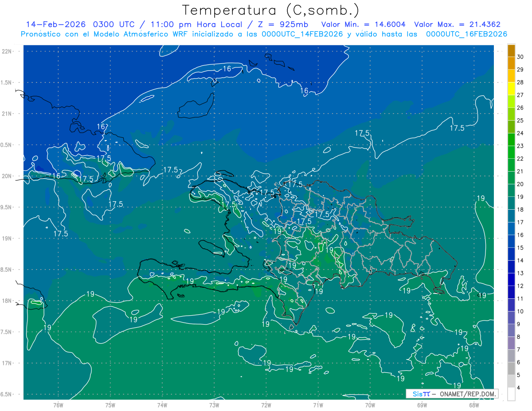
Task: Click the "76W" longitude axis label
Action: 58,405
